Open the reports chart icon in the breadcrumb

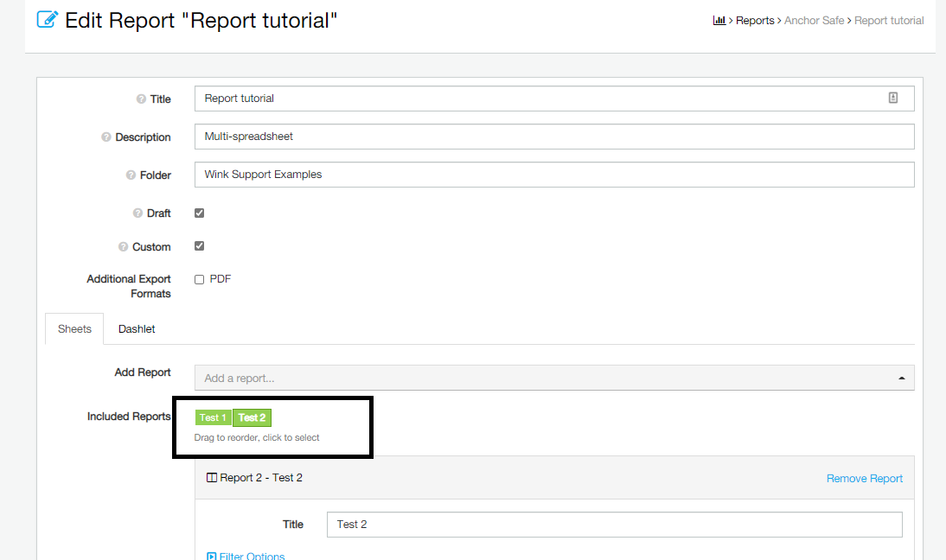(x=719, y=21)
